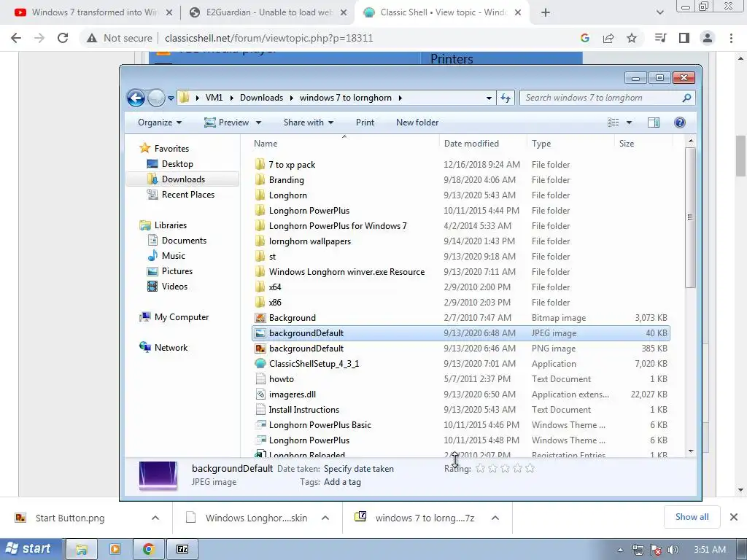
Task: Select the imageres.dll file icon
Action: [260, 394]
